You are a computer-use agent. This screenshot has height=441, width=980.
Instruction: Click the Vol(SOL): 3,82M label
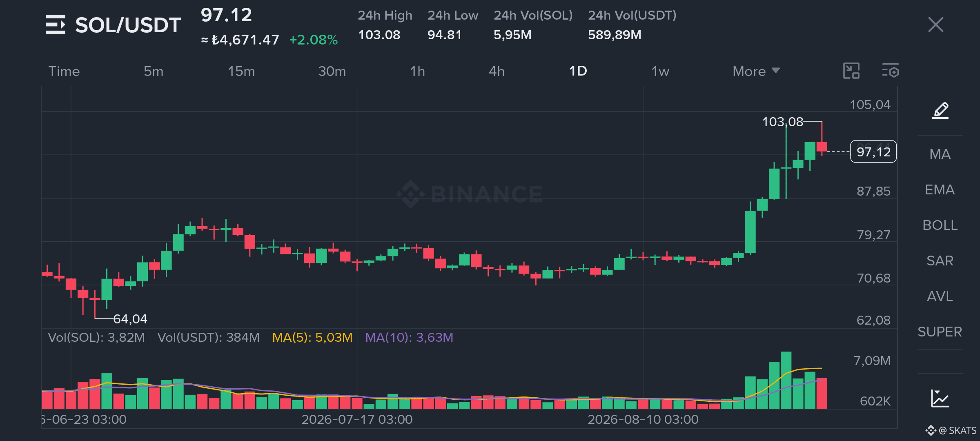tap(96, 337)
